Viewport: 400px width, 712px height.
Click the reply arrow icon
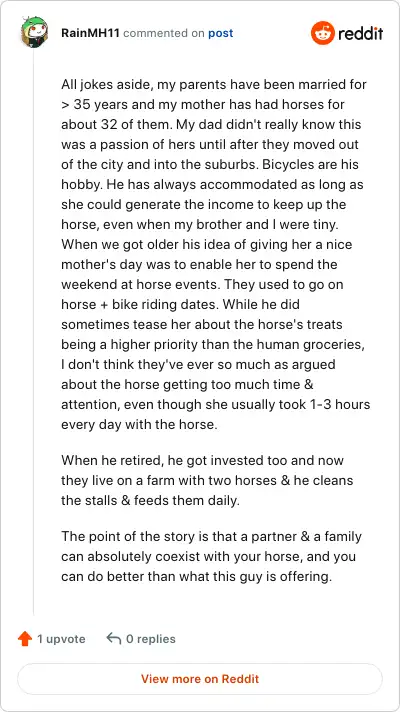pos(114,639)
